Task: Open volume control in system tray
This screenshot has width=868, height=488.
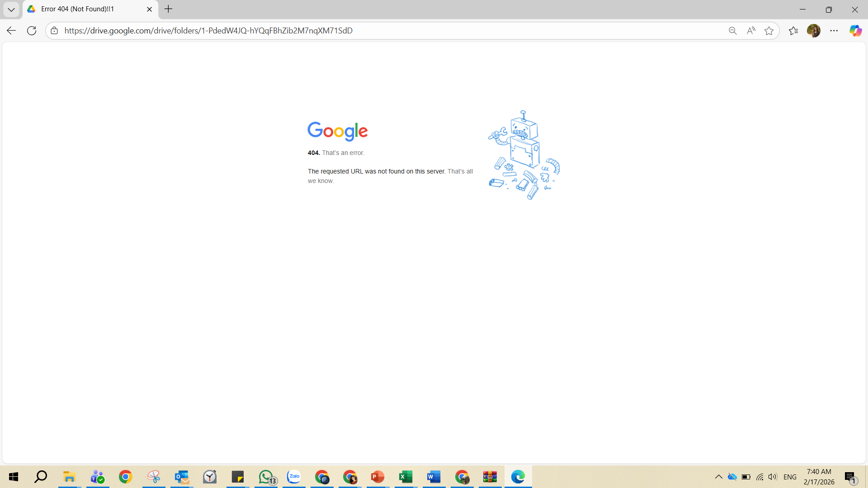Action: [773, 477]
